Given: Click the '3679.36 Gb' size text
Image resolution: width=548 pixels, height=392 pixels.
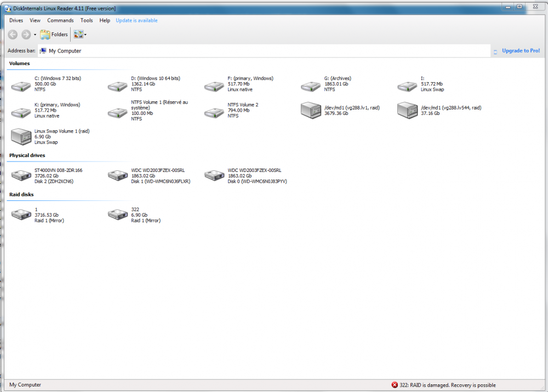Looking at the screenshot, I should point(336,113).
